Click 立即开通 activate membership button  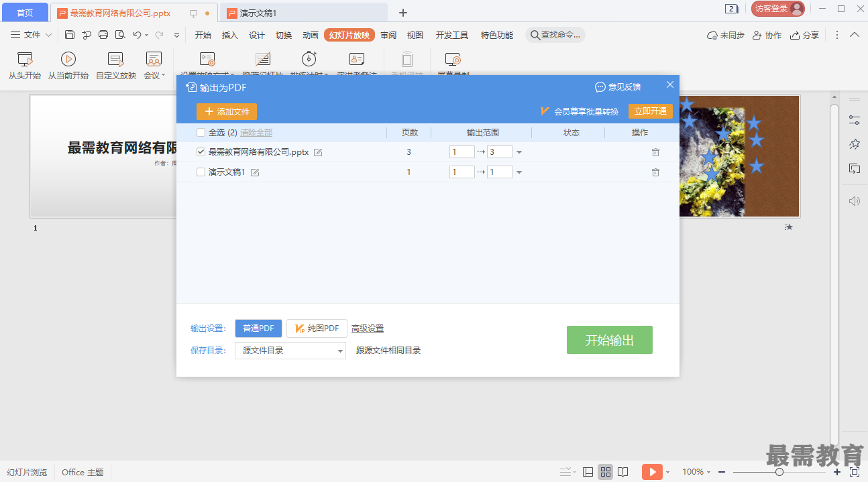651,111
